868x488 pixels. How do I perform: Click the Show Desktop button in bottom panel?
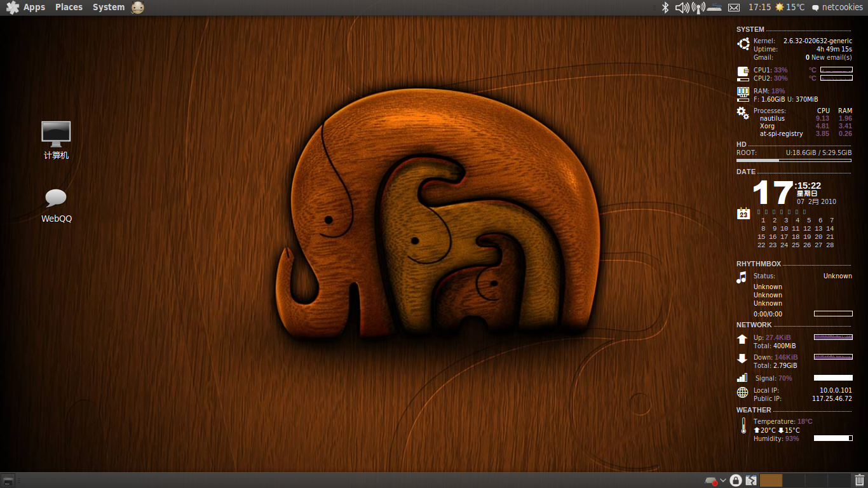[x=8, y=480]
